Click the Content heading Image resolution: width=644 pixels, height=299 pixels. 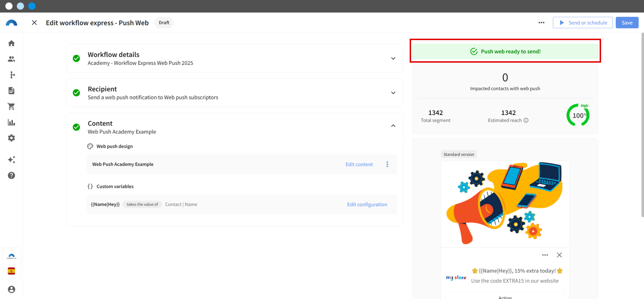point(100,124)
